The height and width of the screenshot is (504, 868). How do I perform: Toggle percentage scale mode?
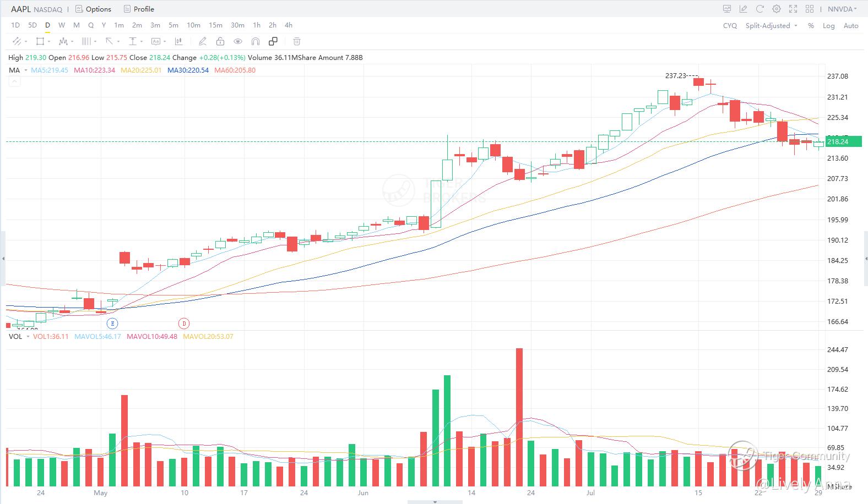coord(811,26)
